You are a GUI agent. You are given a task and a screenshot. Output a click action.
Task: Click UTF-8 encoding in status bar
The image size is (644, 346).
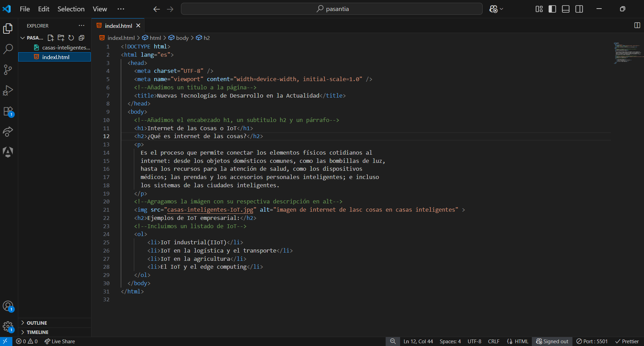[x=474, y=341]
